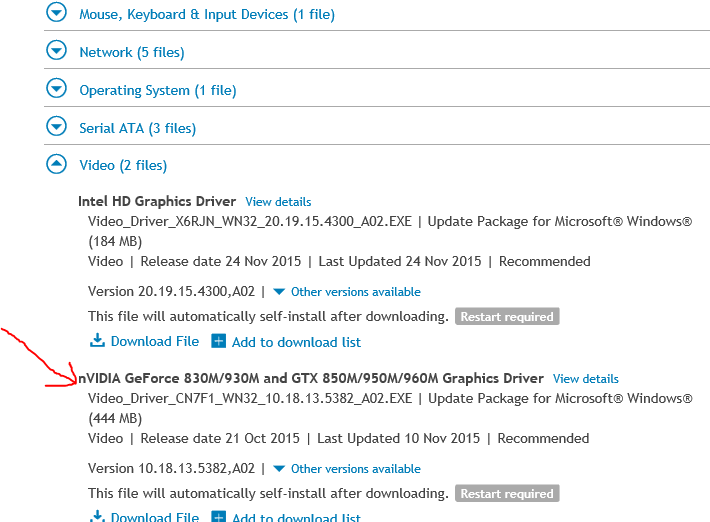The height and width of the screenshot is (522, 710).
Task: Click the Network section circle arrow icon
Action: [57, 50]
